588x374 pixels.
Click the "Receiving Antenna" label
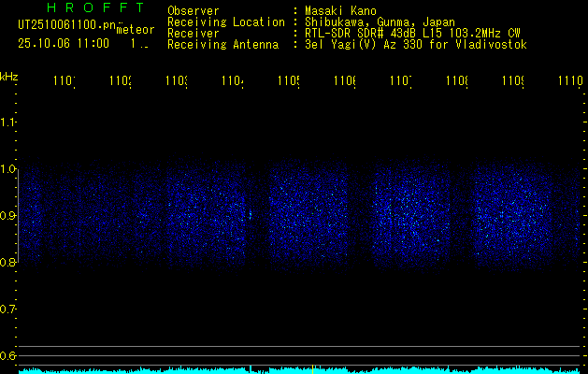[x=223, y=45]
